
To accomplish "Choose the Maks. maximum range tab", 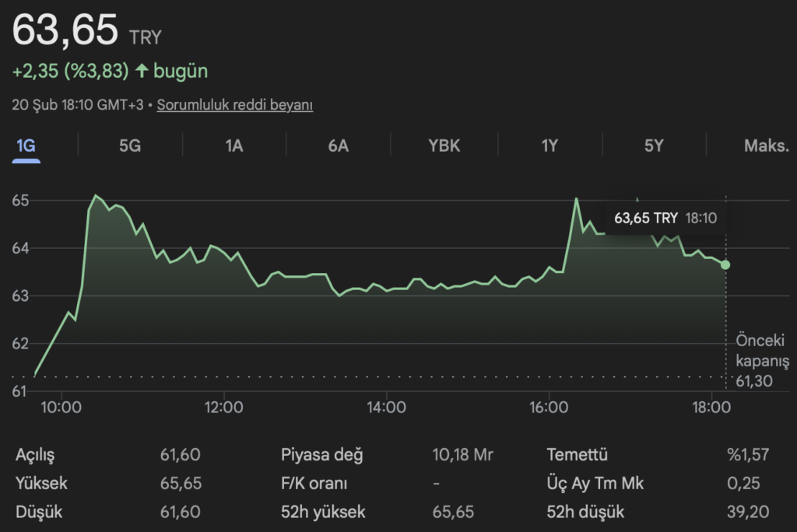I will [766, 145].
